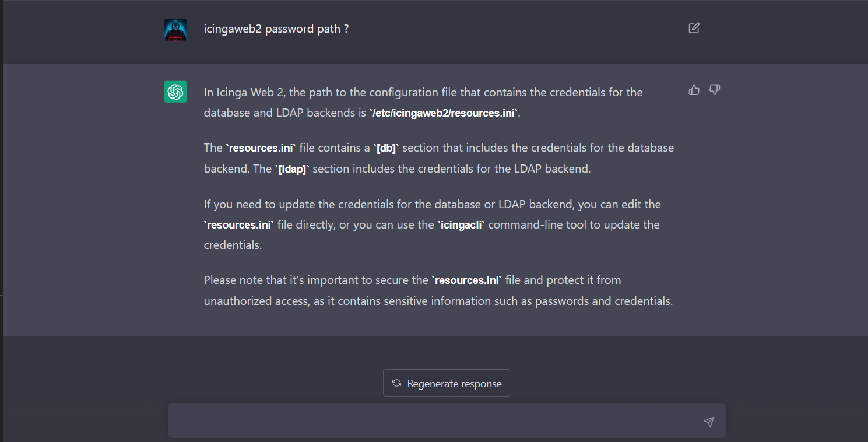Click the paragraph starting 'If you need to update'
The width and height of the screenshot is (868, 442).
(433, 225)
